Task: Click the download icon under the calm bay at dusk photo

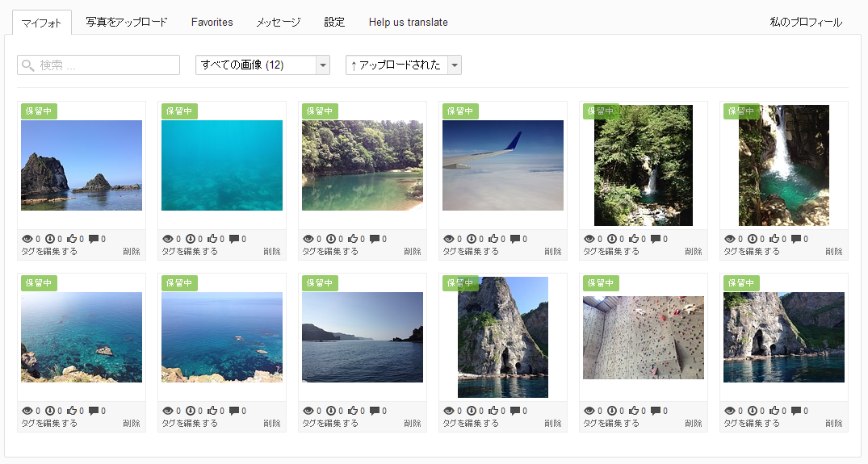Action: (331, 411)
